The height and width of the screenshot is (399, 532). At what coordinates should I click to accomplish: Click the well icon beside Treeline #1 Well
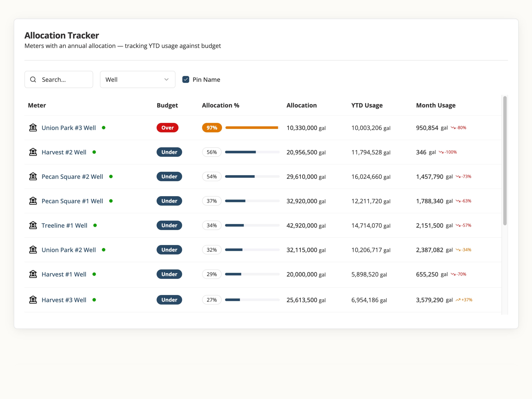coord(33,225)
